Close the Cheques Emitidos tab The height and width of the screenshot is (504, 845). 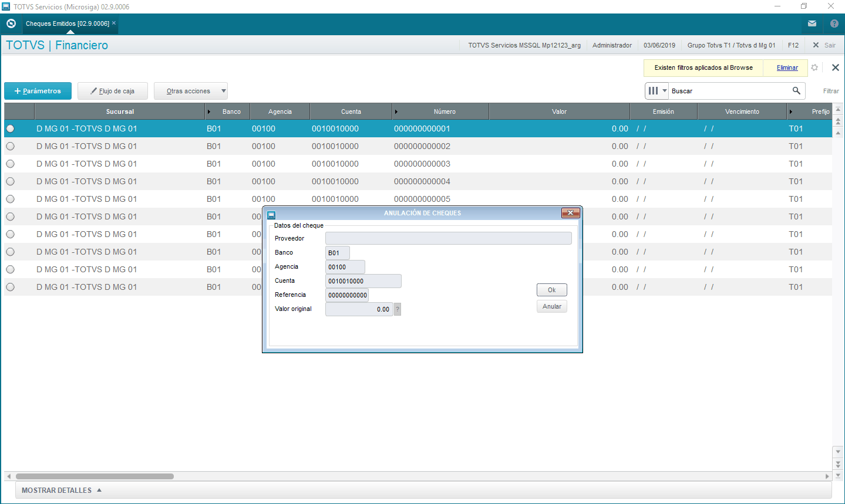114,23
